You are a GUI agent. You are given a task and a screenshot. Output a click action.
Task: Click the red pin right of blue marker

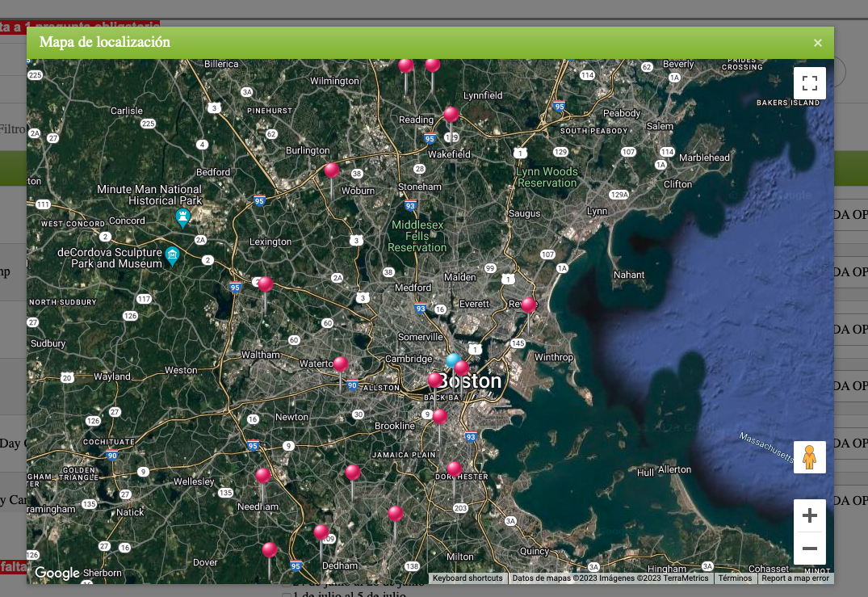click(x=462, y=368)
